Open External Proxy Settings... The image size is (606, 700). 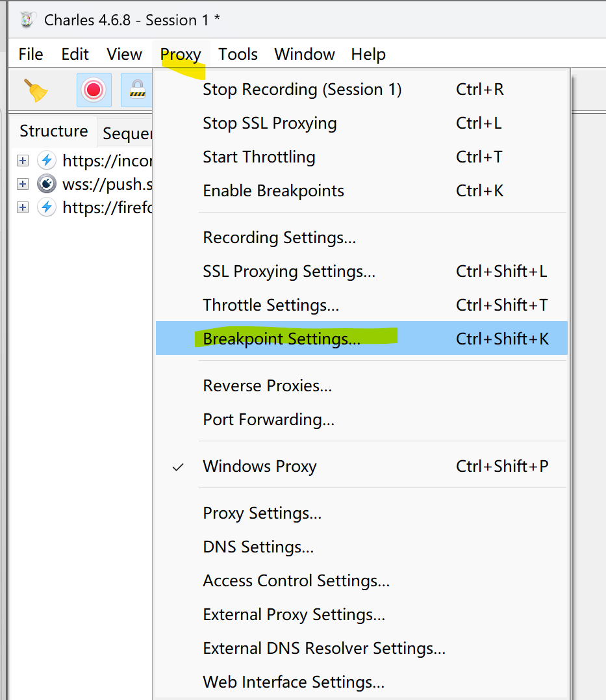(362, 615)
